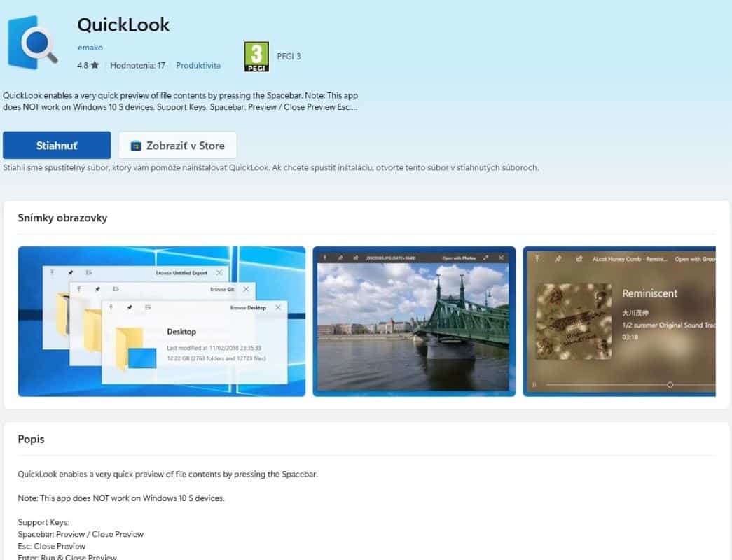Click close X of Browse Desktop window
Viewport: 732px width, 560px height.
click(278, 307)
